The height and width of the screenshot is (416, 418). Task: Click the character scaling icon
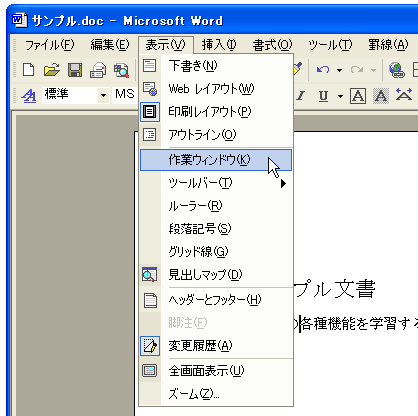tap(404, 95)
